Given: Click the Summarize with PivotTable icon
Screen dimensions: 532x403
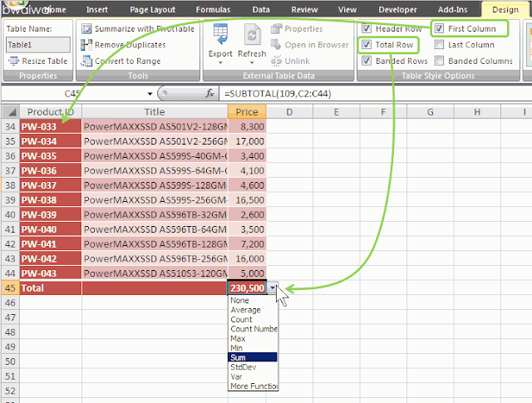Looking at the screenshot, I should 86,29.
